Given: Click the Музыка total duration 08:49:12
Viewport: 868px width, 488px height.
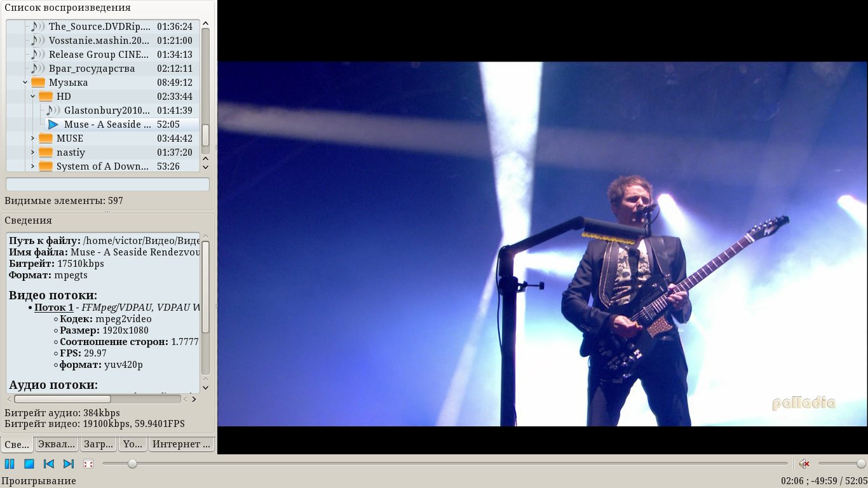Looking at the screenshot, I should (x=175, y=83).
